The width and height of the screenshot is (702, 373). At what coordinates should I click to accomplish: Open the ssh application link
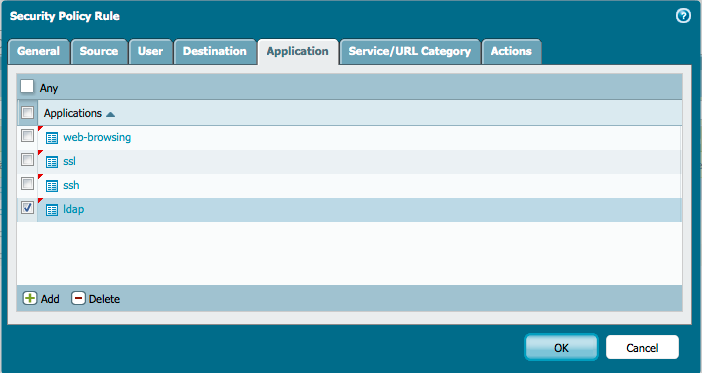71,185
